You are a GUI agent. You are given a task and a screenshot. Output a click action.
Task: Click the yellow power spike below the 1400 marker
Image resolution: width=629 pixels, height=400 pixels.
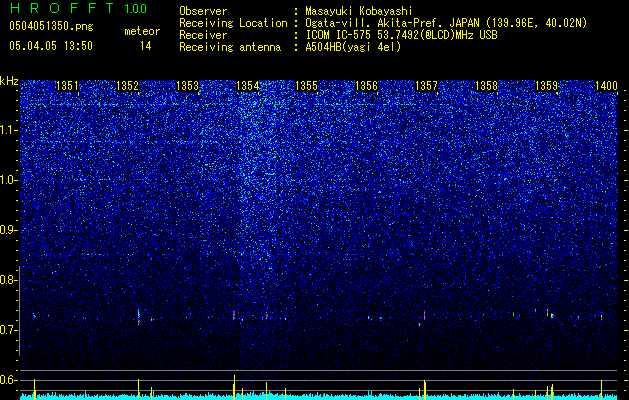tap(601, 390)
